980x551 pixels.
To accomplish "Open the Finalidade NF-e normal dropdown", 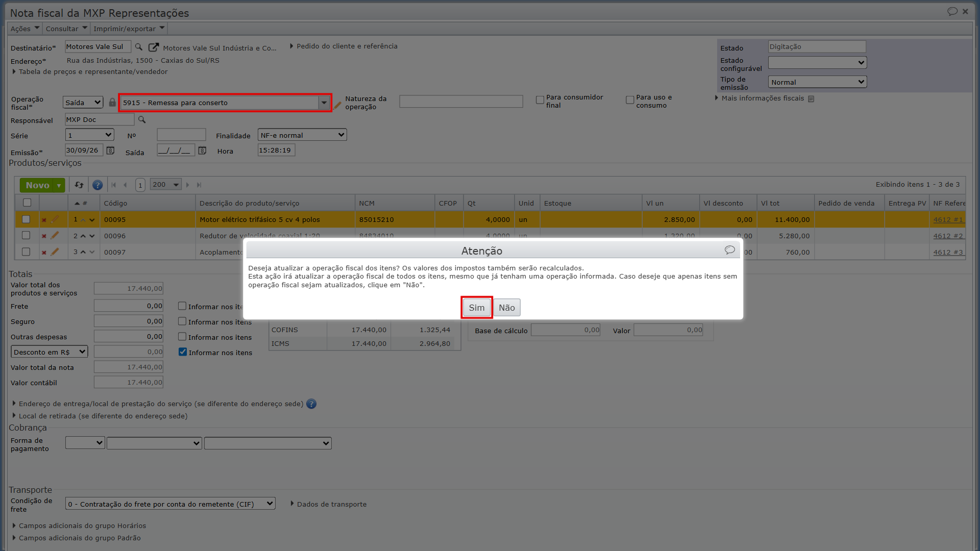I will point(302,135).
